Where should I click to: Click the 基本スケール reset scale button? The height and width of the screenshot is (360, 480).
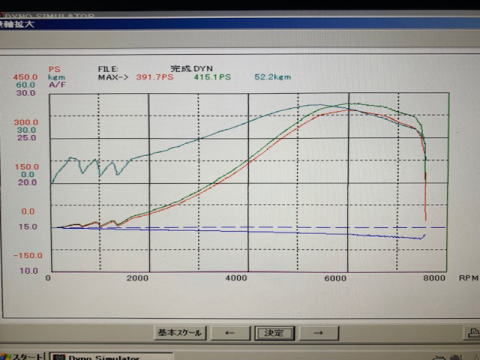(180, 333)
